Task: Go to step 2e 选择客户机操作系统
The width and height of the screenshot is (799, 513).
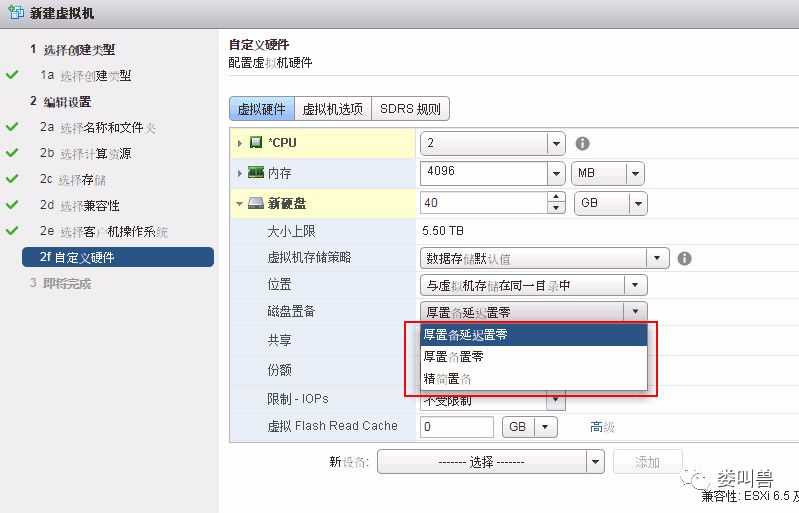Action: coord(104,231)
